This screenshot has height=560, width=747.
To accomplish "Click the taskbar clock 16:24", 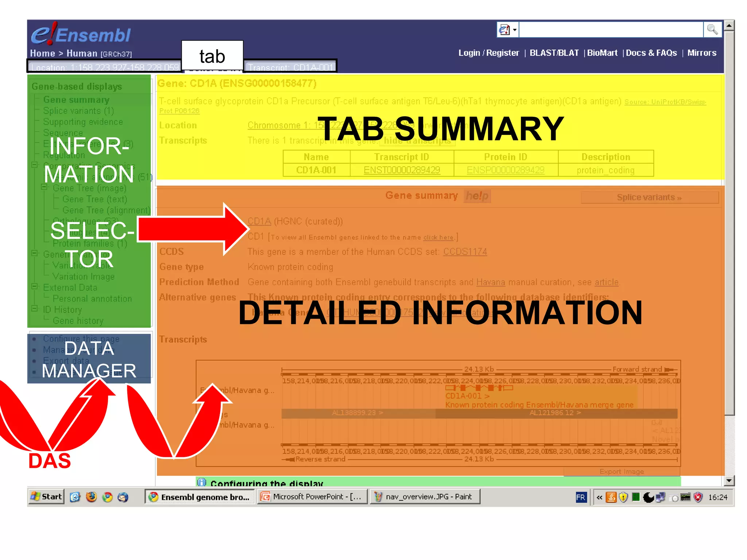I will click(x=718, y=497).
